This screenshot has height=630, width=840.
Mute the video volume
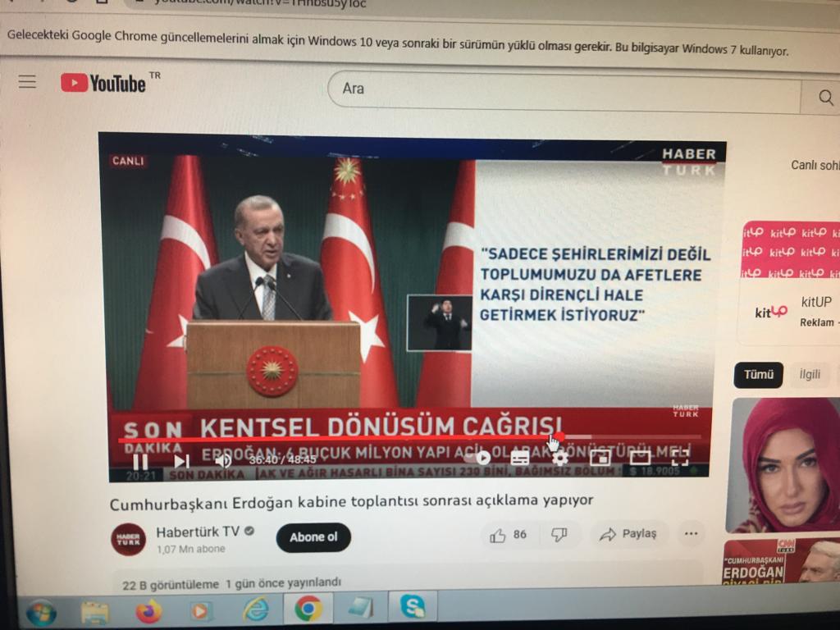[x=223, y=460]
